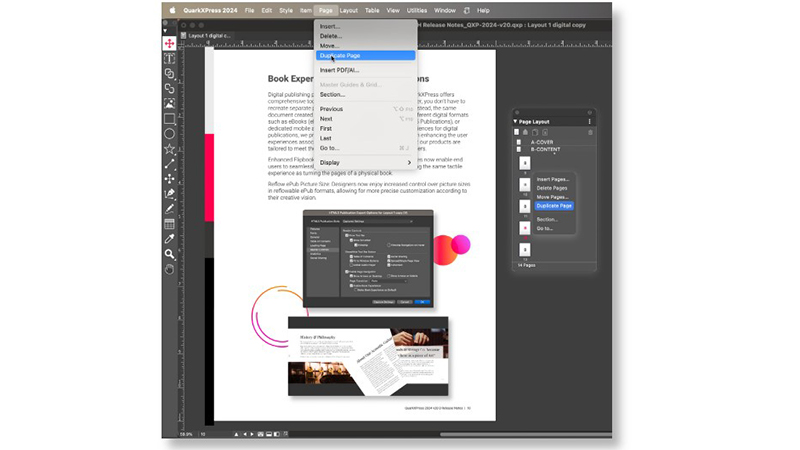Choose Move Pages... in panel context menu
This screenshot has width=800, height=450.
coord(554,196)
